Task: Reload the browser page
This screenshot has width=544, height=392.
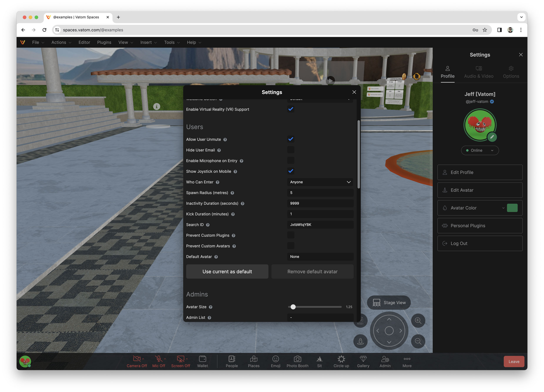Action: point(44,30)
